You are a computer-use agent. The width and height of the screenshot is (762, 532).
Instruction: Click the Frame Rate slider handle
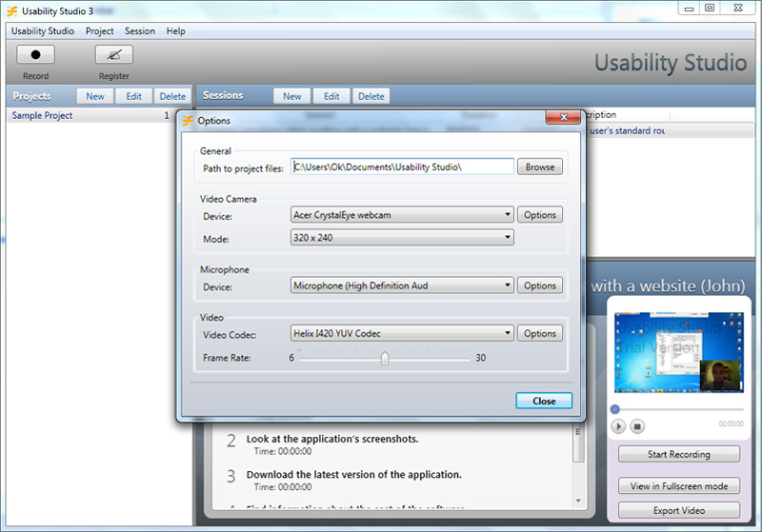click(385, 359)
